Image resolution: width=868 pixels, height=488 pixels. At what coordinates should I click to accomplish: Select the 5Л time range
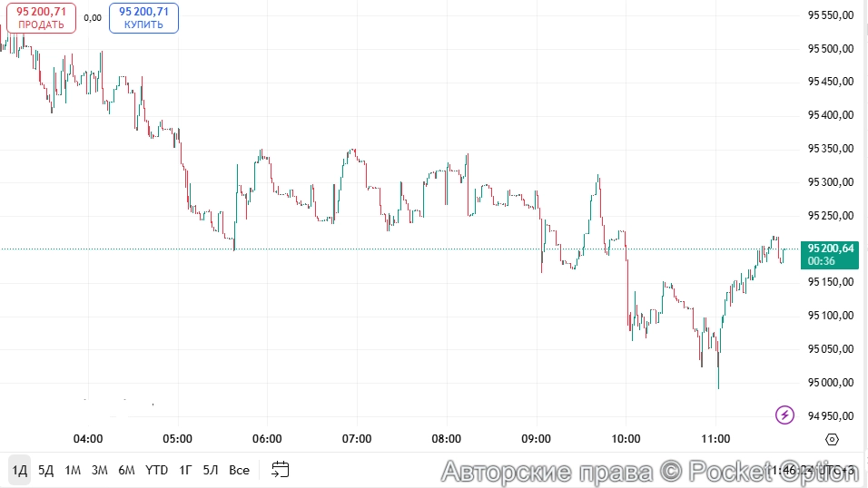click(x=211, y=470)
